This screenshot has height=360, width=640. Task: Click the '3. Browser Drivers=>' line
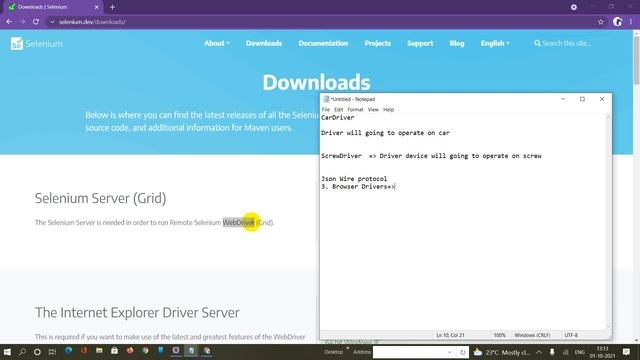pos(358,187)
